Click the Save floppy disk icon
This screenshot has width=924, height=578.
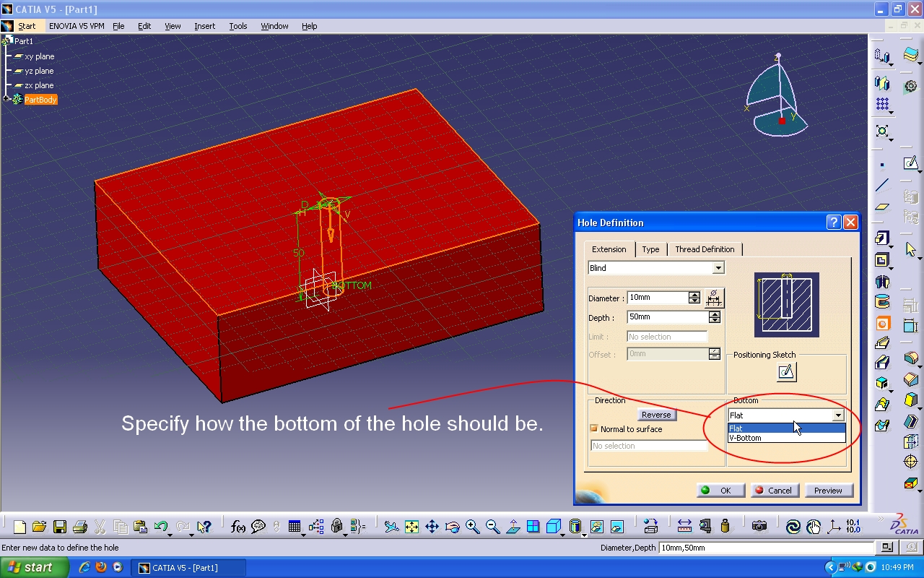point(59,527)
